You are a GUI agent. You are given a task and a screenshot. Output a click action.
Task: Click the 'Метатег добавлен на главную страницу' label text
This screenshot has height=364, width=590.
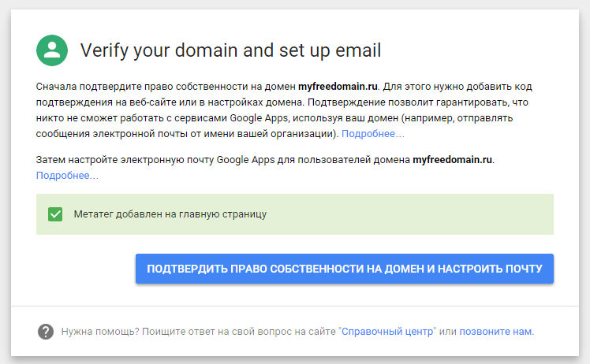pyautogui.click(x=170, y=214)
